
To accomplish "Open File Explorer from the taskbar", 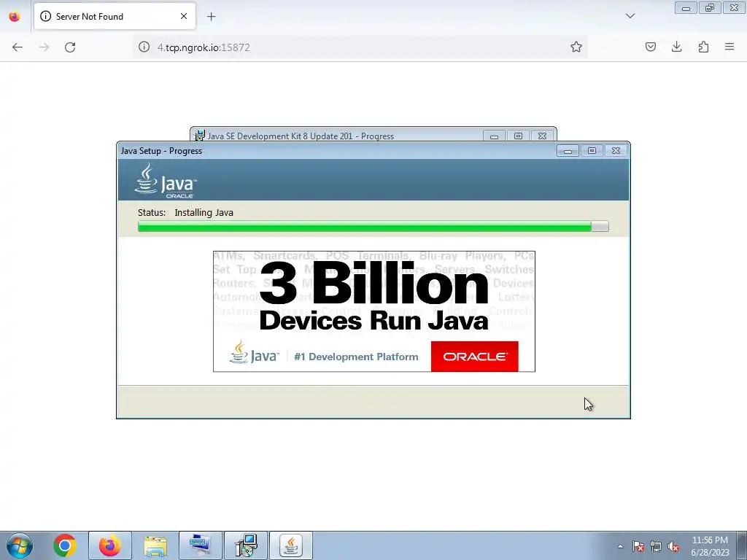I will click(x=155, y=545).
